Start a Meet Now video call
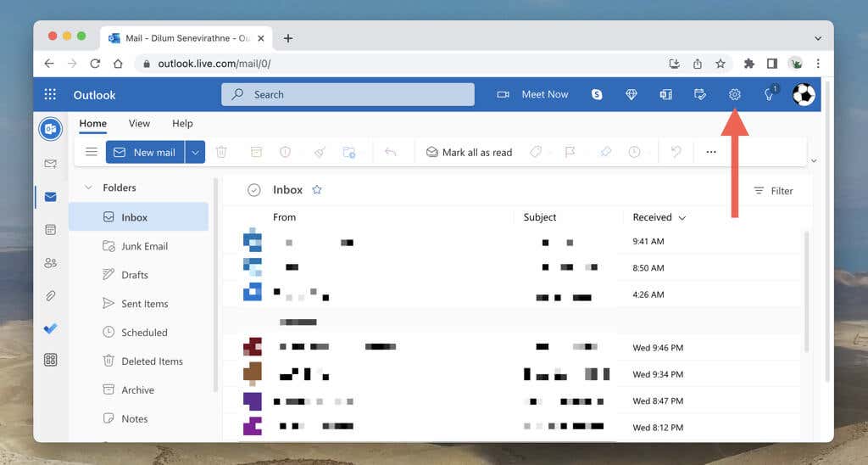The height and width of the screenshot is (465, 868). point(532,95)
